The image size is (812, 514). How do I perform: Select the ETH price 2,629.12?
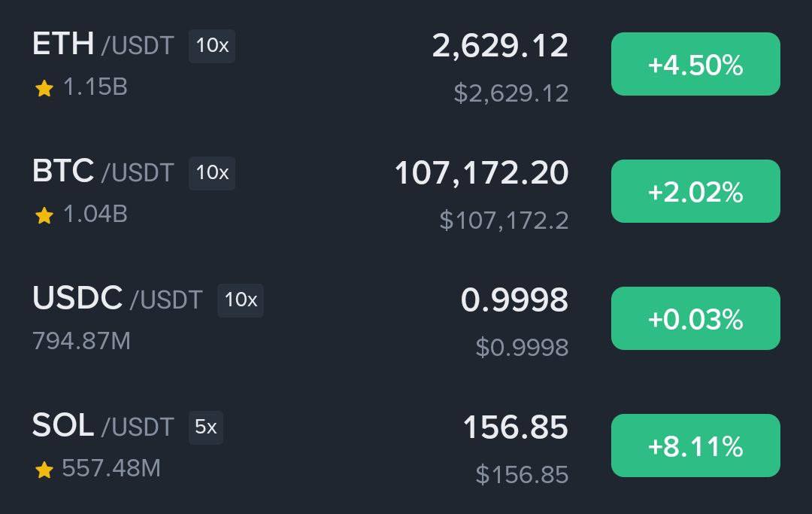point(500,46)
